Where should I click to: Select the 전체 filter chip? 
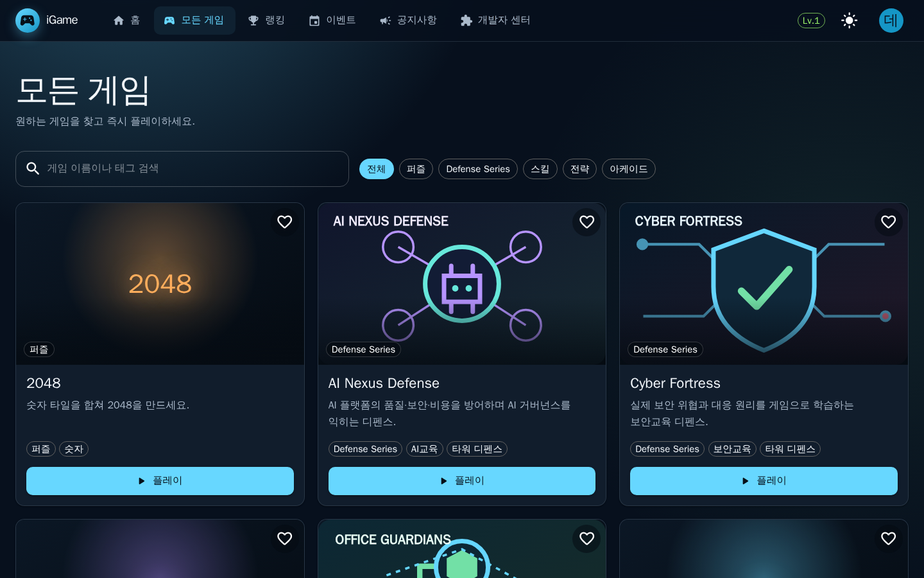(377, 169)
